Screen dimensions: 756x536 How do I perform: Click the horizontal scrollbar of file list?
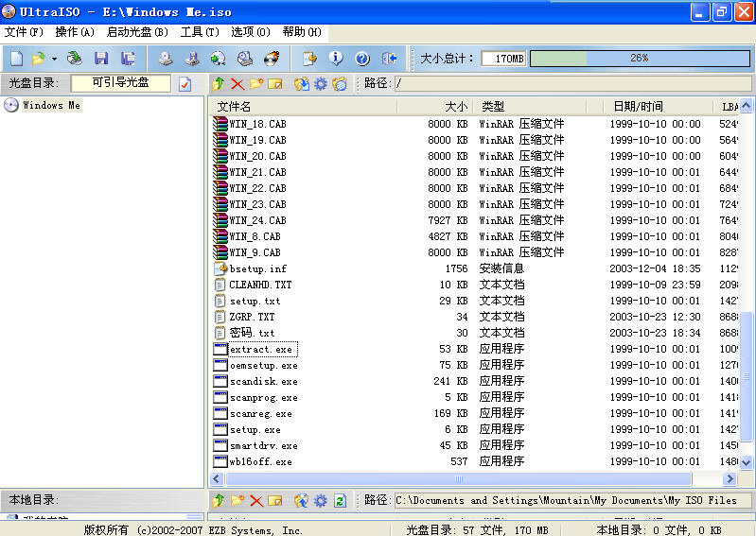(x=454, y=479)
